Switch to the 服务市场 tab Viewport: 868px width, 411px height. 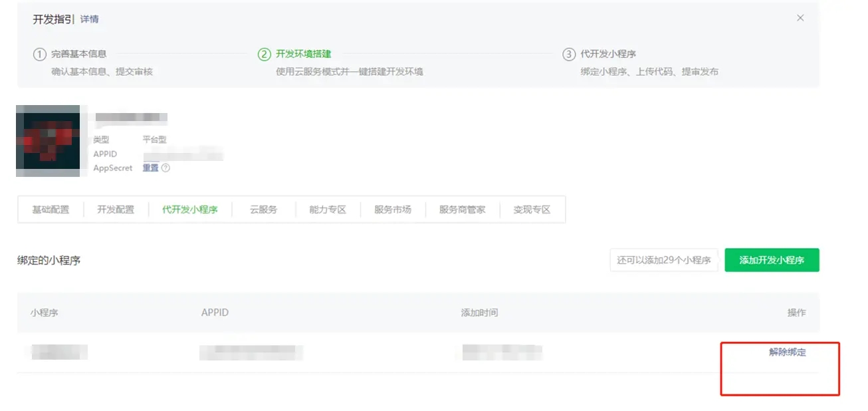coord(393,209)
